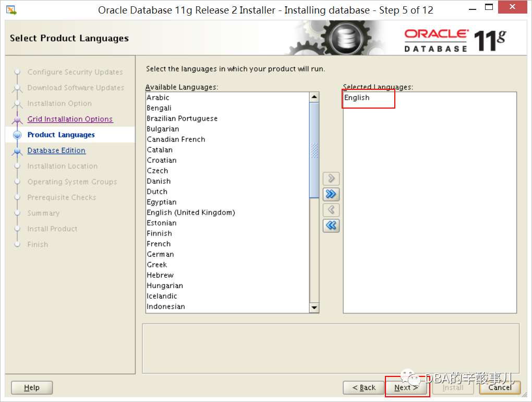Open the Grid Installation Options step
This screenshot has width=532, height=402.
[x=70, y=119]
